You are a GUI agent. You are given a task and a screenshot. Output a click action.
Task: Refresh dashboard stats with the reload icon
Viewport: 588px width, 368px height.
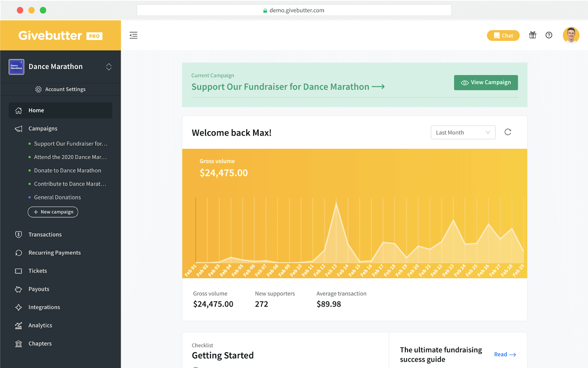click(508, 132)
